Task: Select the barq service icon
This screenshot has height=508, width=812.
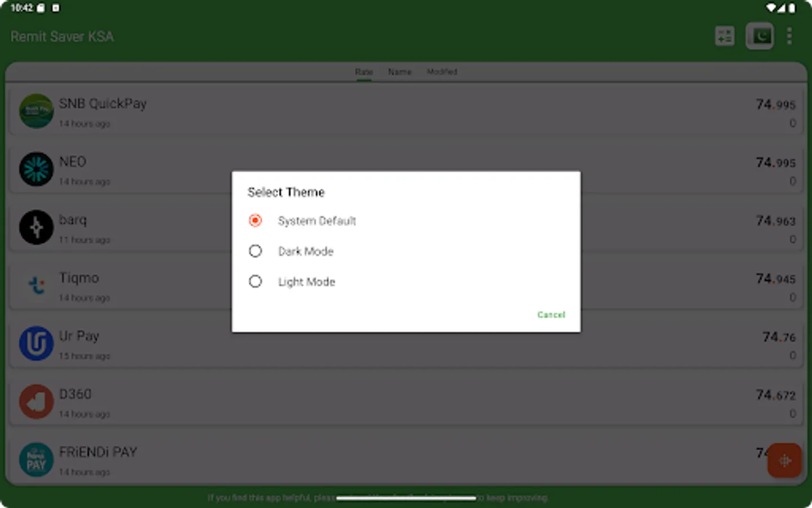Action: (36, 227)
